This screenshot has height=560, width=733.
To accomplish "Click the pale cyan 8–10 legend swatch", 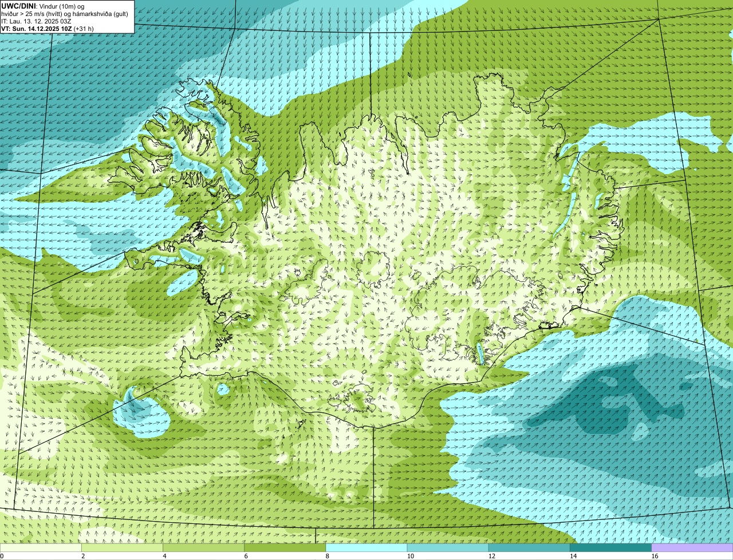I will (x=366, y=548).
